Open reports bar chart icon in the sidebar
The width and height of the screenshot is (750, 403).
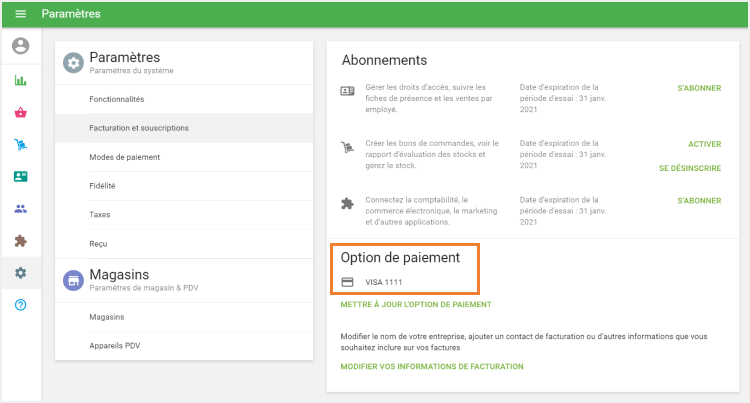(21, 80)
